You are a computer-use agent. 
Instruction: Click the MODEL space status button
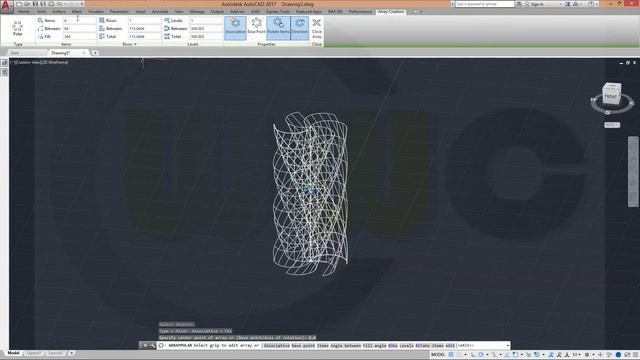pos(438,355)
